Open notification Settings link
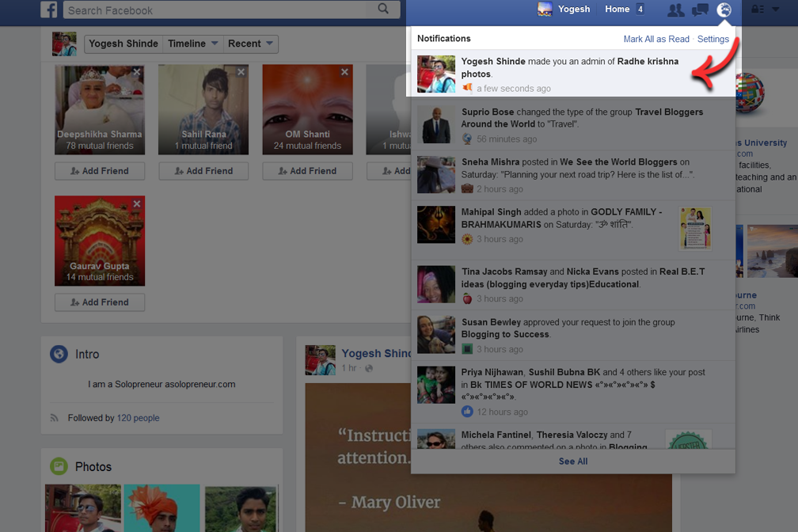 click(713, 40)
